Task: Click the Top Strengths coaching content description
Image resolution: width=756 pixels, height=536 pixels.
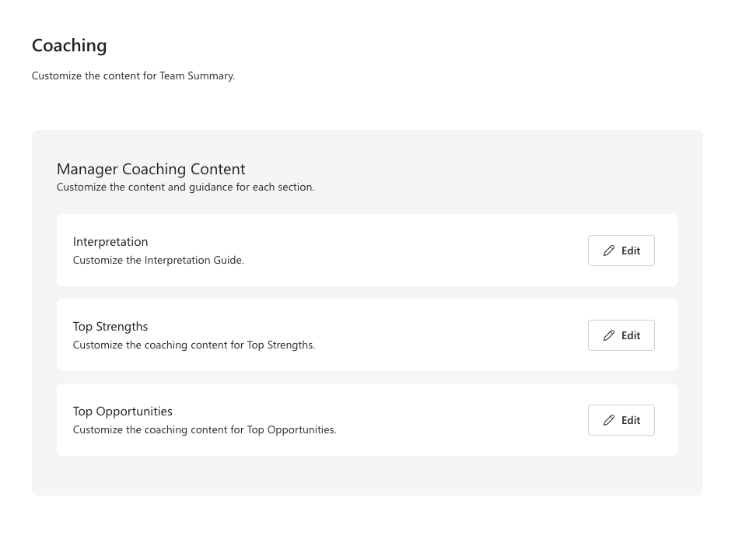Action: tap(194, 345)
